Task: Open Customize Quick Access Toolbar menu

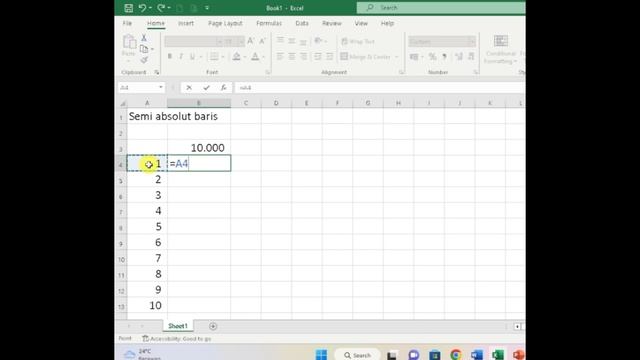Action: 207,8
